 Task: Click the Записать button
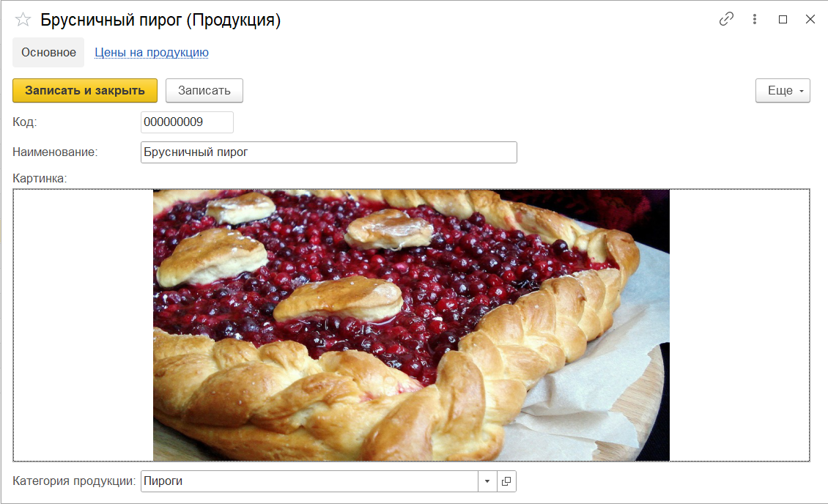click(x=204, y=91)
